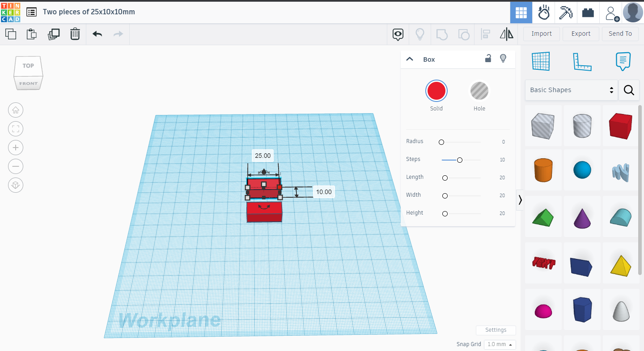The width and height of the screenshot is (644, 351).
Task: Collapse the shapes panel with the side arrow
Action: 520,200
